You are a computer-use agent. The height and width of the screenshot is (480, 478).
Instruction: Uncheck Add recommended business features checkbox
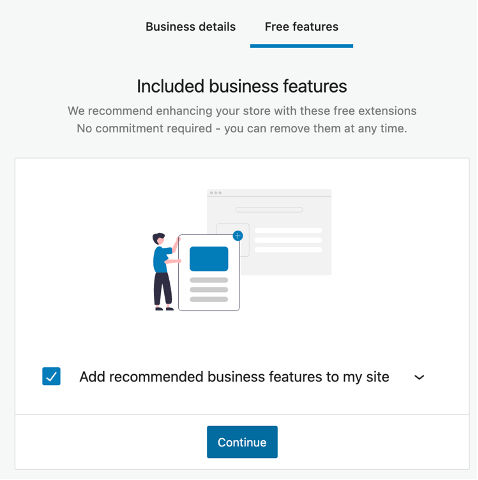[x=51, y=376]
